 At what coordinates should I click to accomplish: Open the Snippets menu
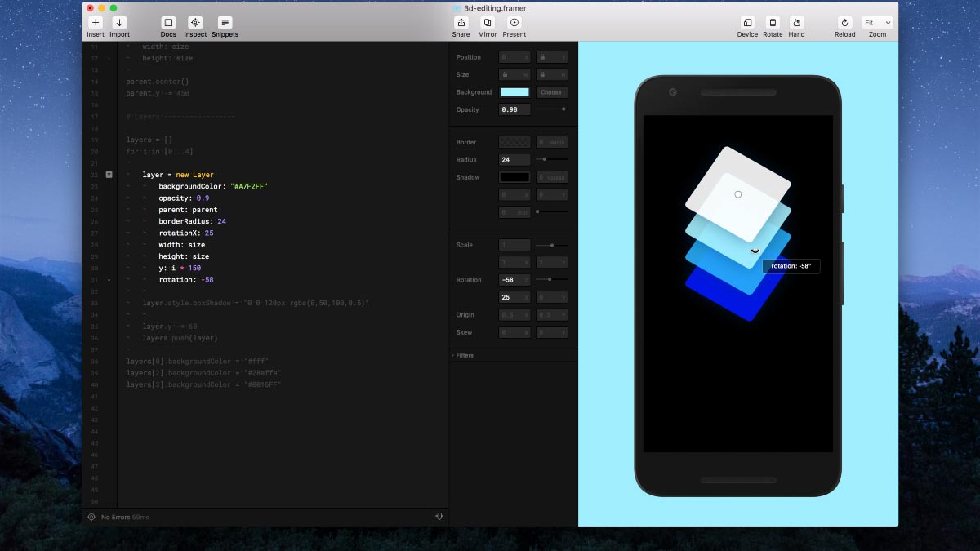pos(225,23)
